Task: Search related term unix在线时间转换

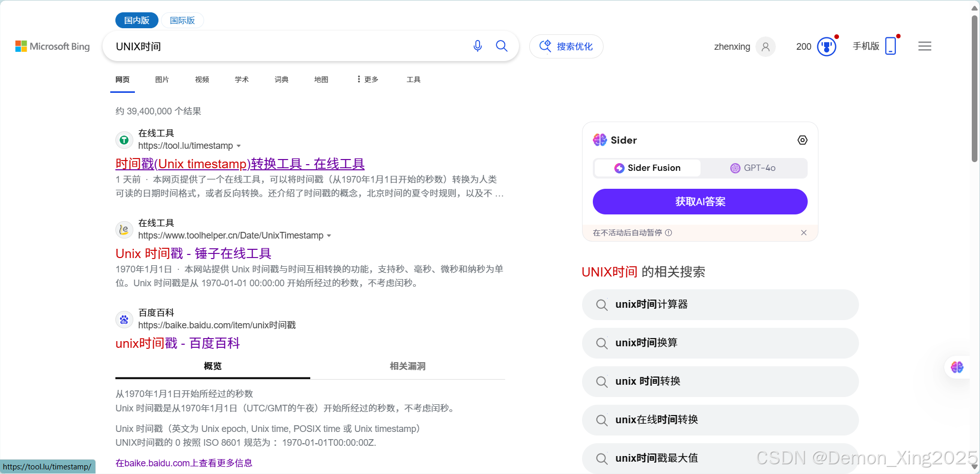Action: click(x=720, y=420)
